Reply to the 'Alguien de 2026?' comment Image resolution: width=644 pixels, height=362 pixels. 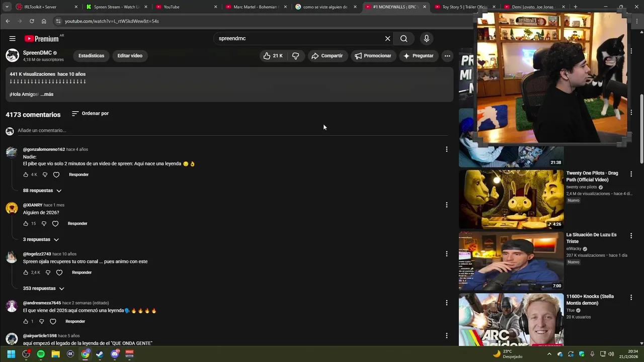tap(77, 224)
